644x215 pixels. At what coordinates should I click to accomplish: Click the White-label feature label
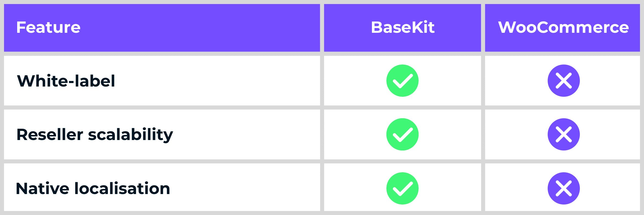click(x=66, y=81)
